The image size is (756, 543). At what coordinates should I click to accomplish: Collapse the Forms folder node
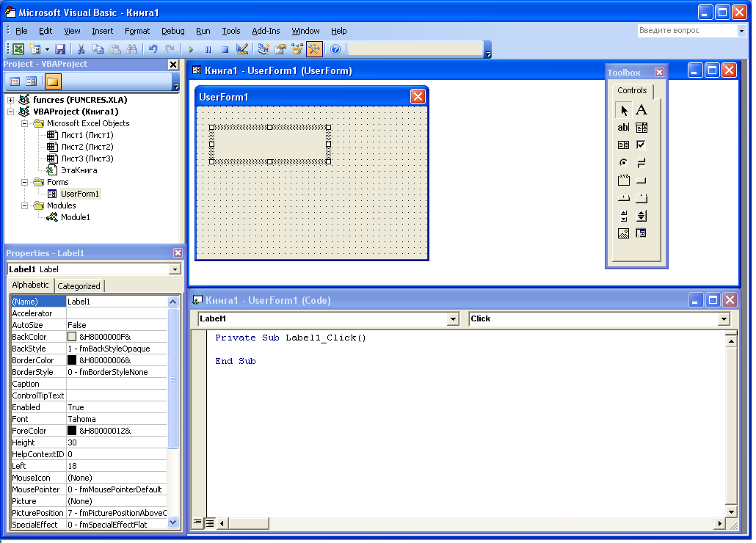coord(24,182)
